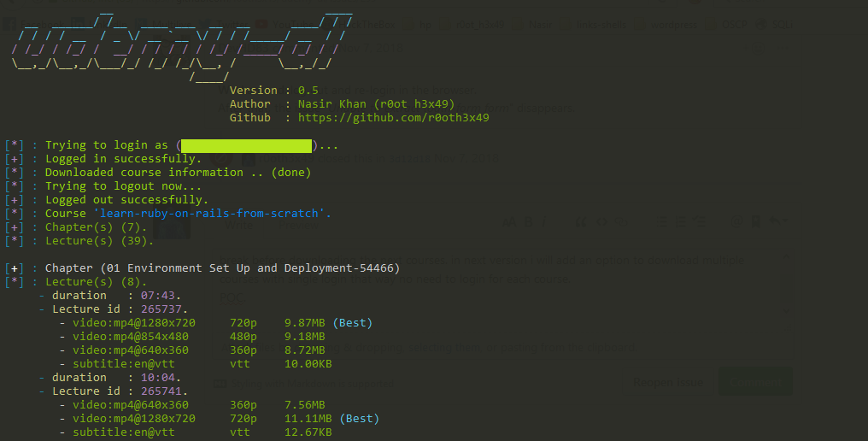This screenshot has width=868, height=441.
Task: Click the saved reply bookmark icon
Action: 755,222
